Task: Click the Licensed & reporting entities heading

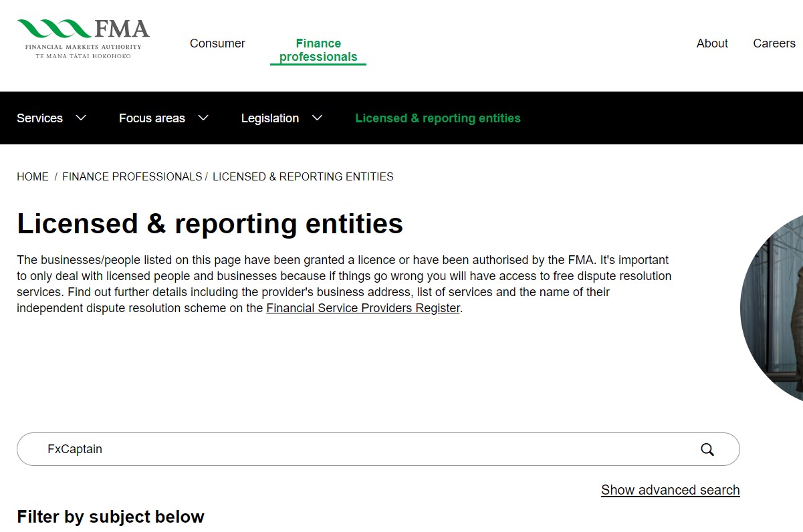Action: click(210, 223)
